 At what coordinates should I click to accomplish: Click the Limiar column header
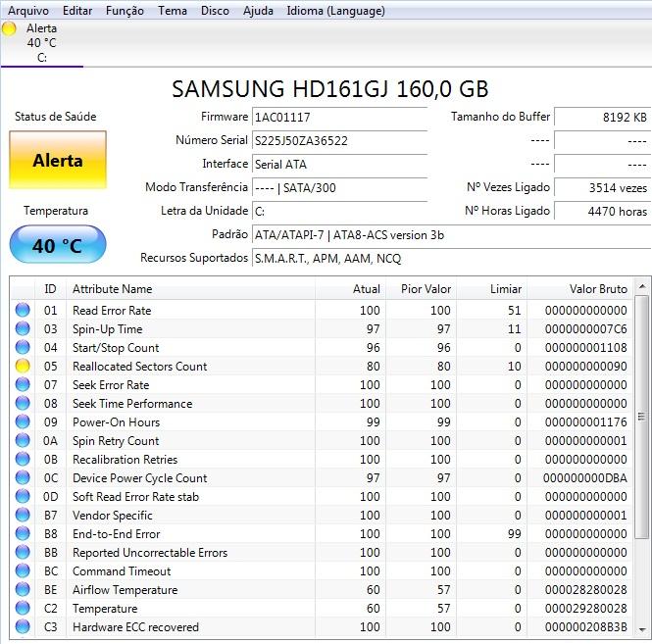492,289
